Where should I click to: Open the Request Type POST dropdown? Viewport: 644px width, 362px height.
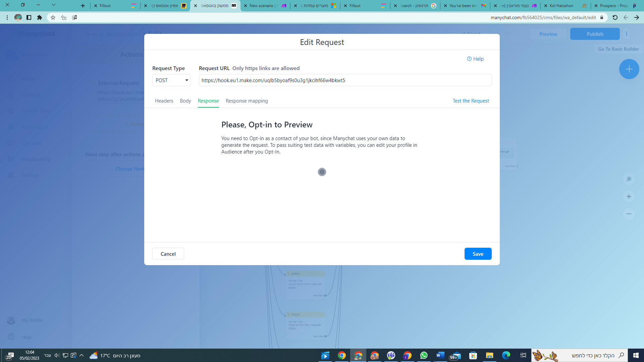[171, 80]
